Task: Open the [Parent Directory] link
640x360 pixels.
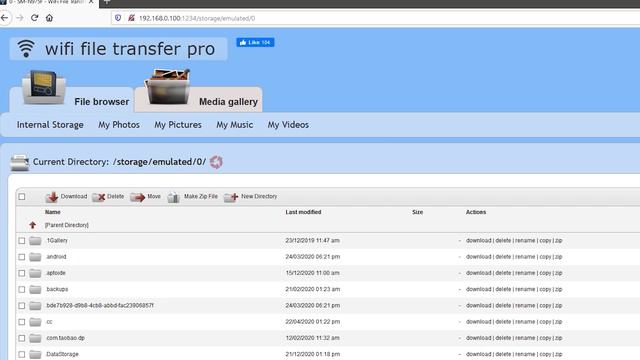Action: tap(67, 225)
